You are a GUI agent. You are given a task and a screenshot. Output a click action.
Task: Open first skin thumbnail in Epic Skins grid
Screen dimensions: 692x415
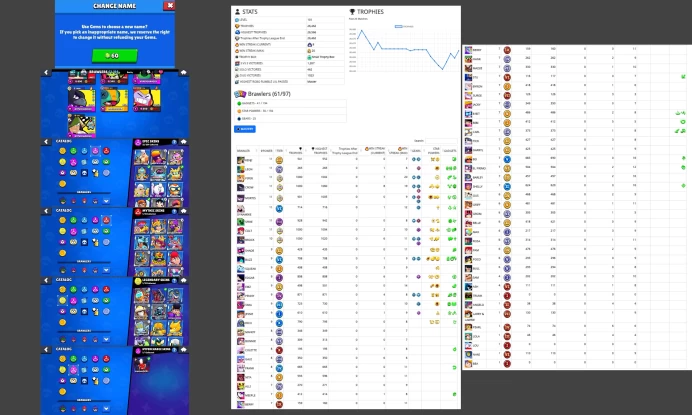(141, 156)
